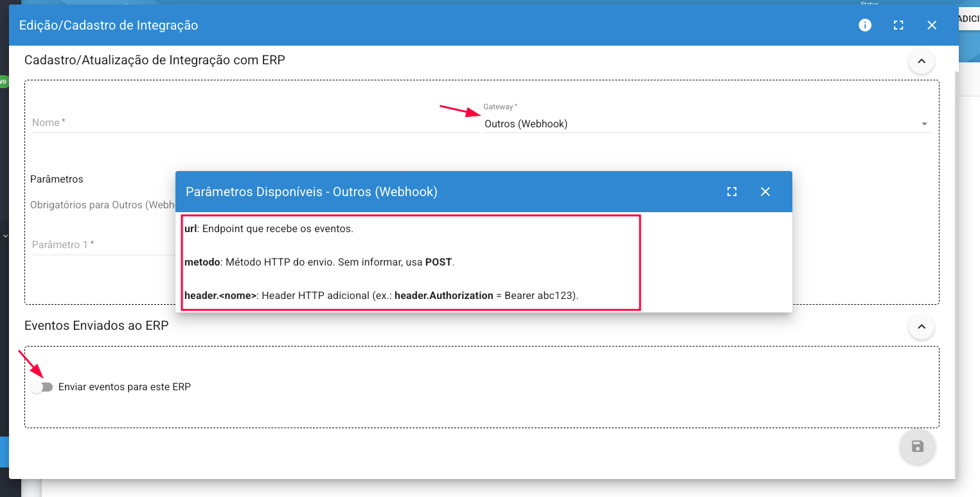This screenshot has height=497, width=980.
Task: Click the 'header.<nome>' parameter description line
Action: tap(382, 296)
